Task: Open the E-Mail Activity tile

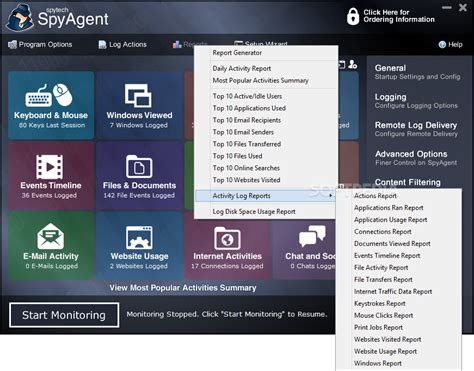Action: coord(51,246)
